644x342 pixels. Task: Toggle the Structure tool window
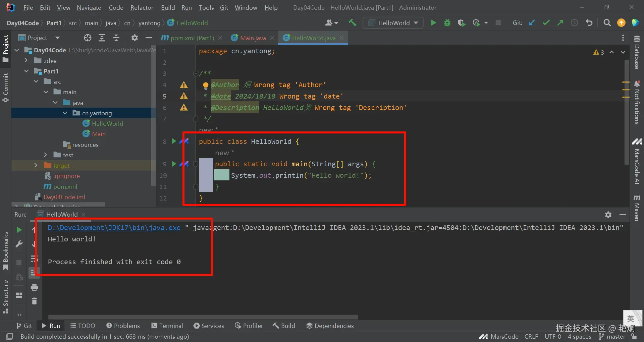5,296
